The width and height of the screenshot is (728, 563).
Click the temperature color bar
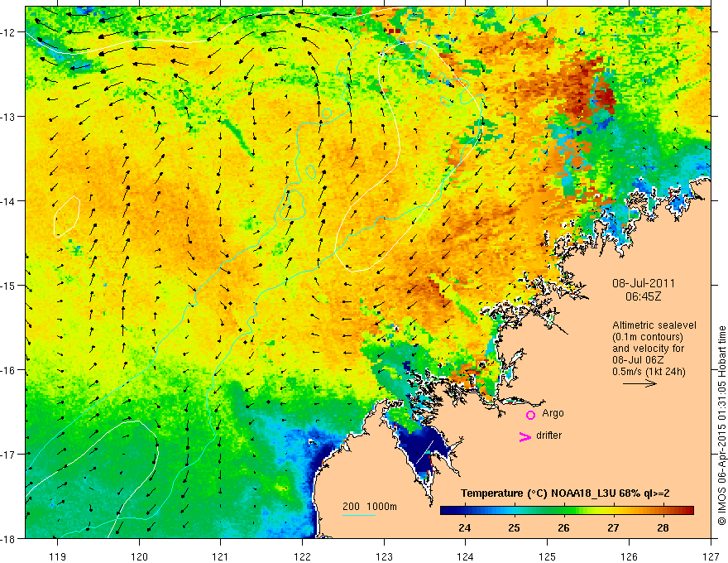pyautogui.click(x=567, y=511)
